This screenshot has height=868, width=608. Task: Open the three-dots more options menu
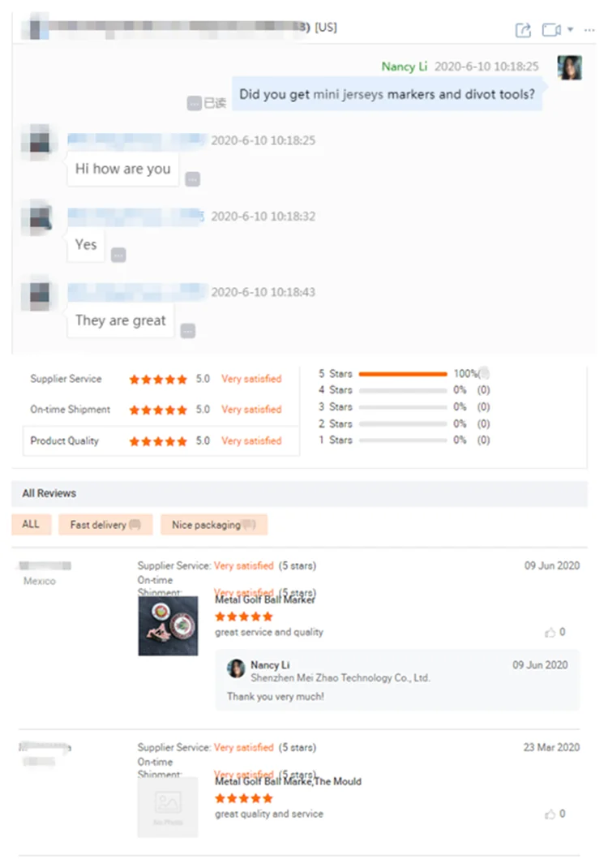tap(589, 30)
